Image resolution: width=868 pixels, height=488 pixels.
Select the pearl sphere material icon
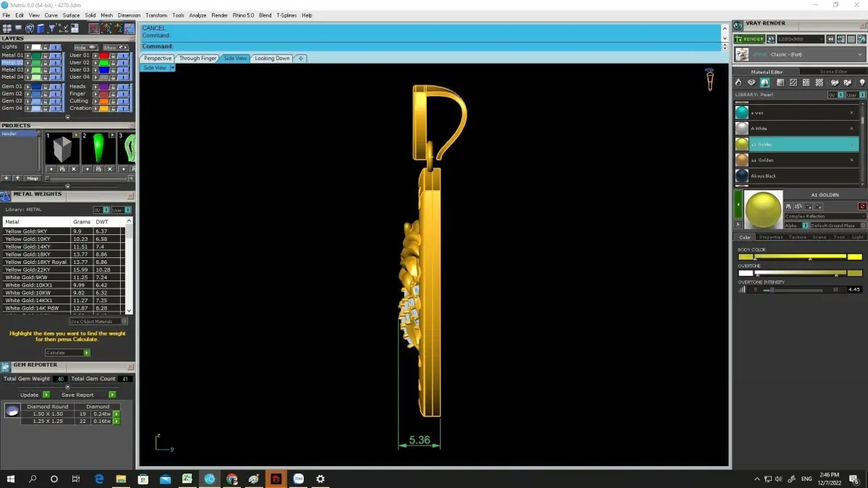pyautogui.click(x=765, y=82)
